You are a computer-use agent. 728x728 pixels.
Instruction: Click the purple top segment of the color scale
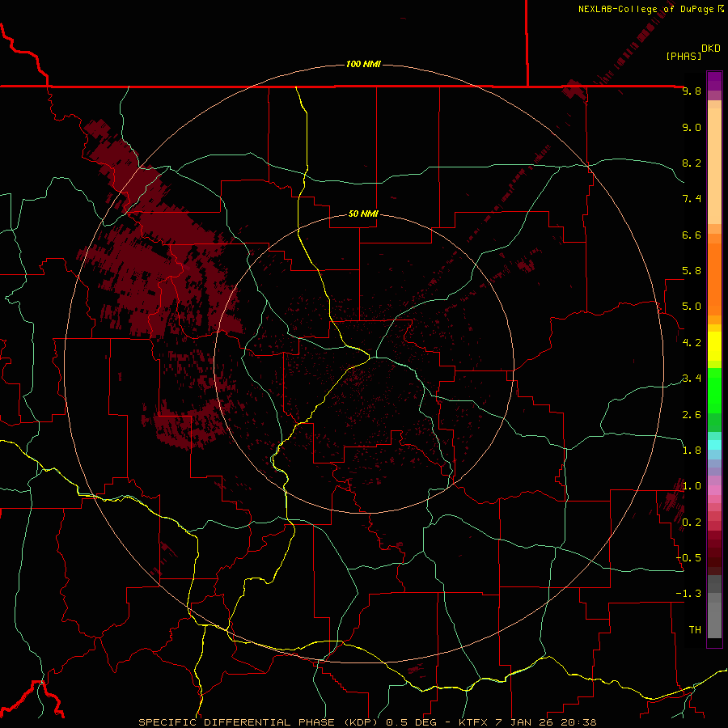714,81
